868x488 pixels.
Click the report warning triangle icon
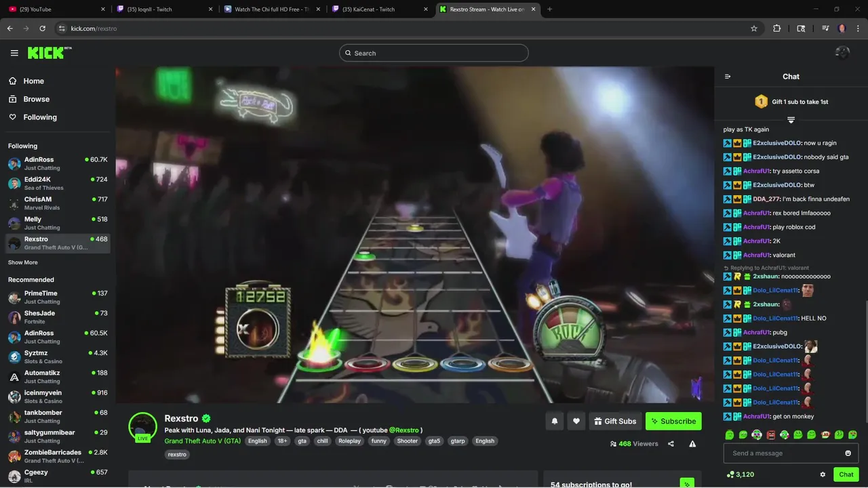click(692, 444)
